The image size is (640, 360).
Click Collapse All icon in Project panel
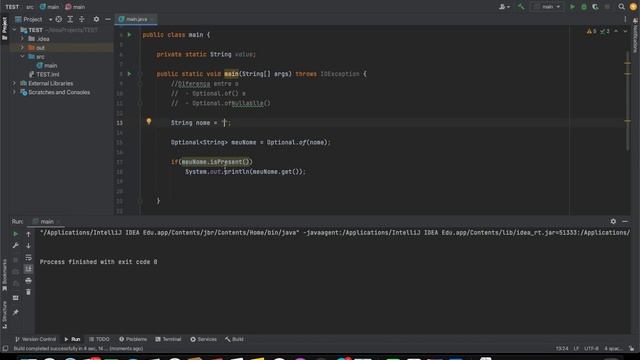point(82,19)
